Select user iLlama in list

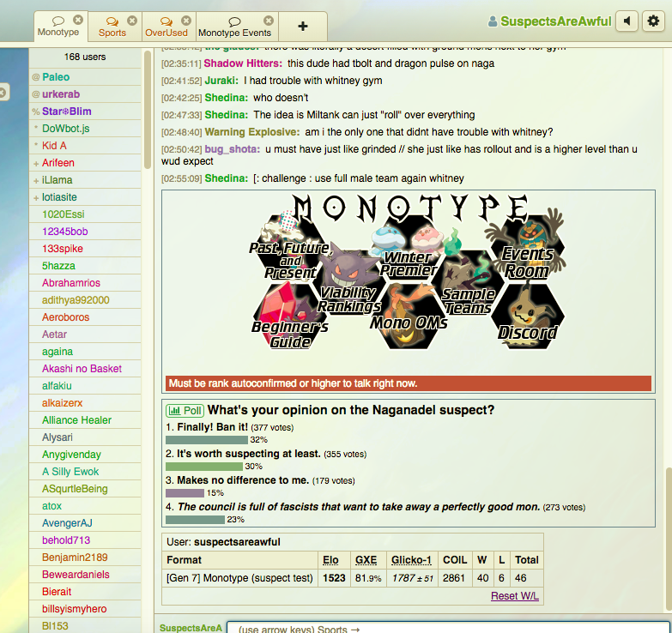pos(85,180)
